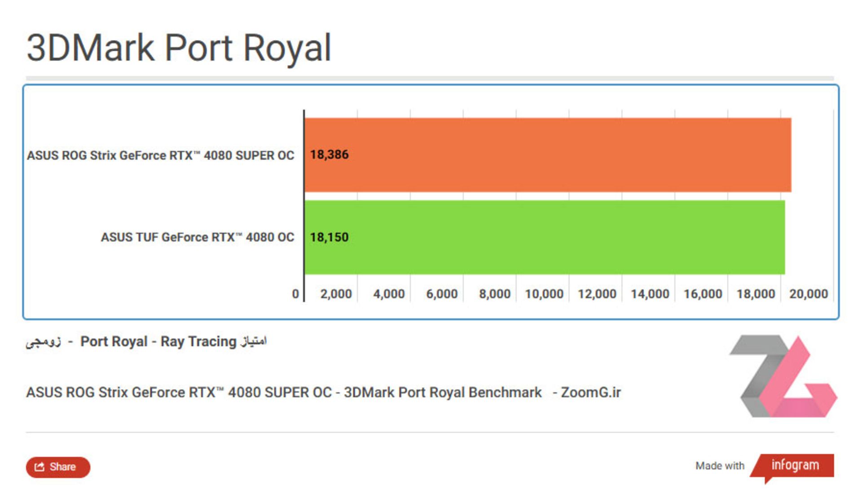Click the red Share button

[58, 467]
